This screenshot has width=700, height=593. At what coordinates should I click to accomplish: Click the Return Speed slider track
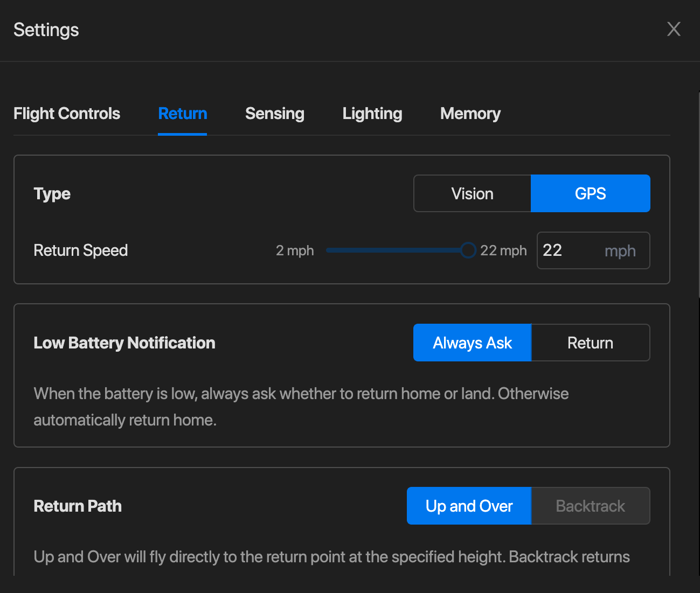click(x=397, y=250)
